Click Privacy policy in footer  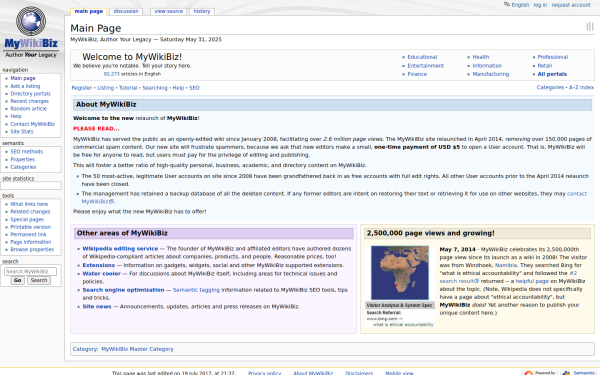pos(264,373)
